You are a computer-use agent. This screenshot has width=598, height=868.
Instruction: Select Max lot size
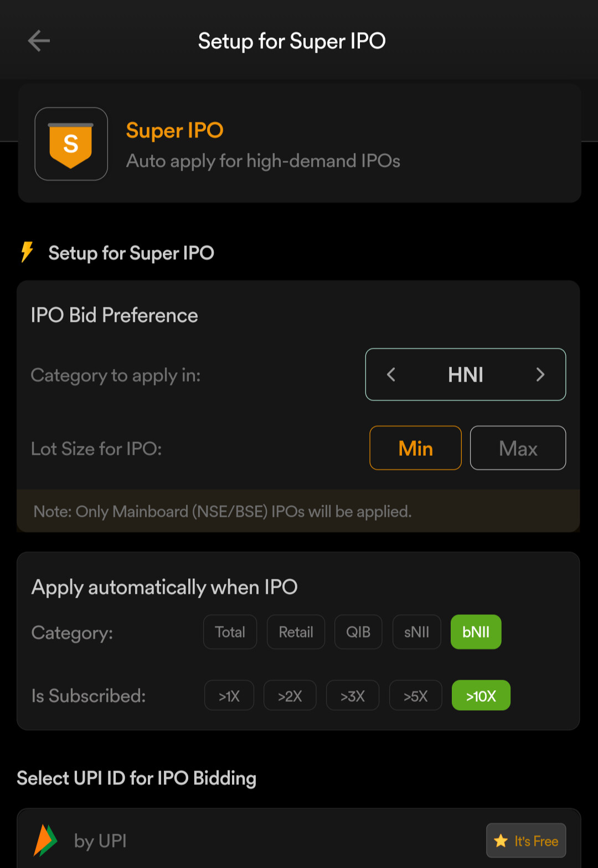pos(518,448)
